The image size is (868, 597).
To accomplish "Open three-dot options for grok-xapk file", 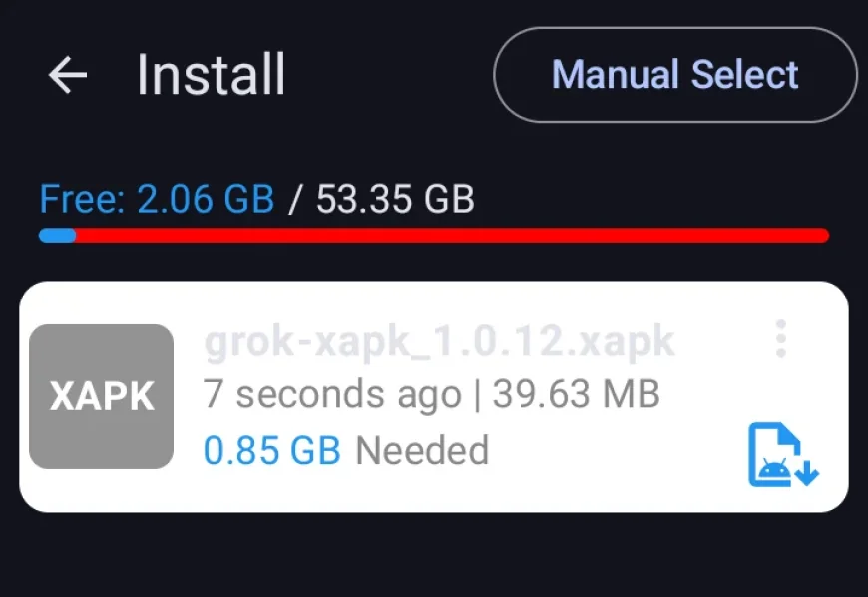I will pyautogui.click(x=781, y=338).
